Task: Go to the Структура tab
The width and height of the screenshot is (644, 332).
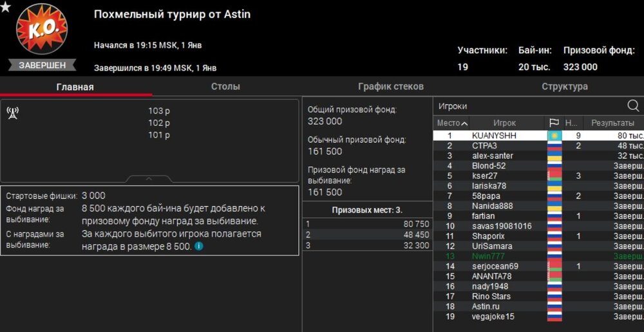Action: click(x=564, y=86)
